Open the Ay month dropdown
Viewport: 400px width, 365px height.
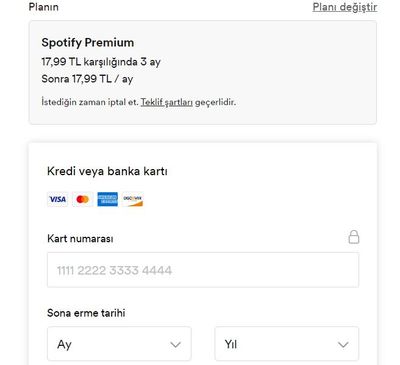(119, 344)
